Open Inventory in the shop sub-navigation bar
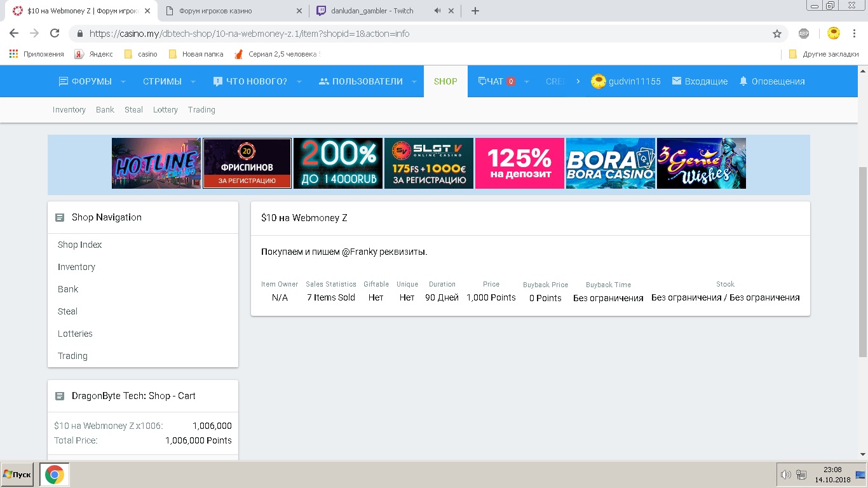868x488 pixels. (x=69, y=110)
